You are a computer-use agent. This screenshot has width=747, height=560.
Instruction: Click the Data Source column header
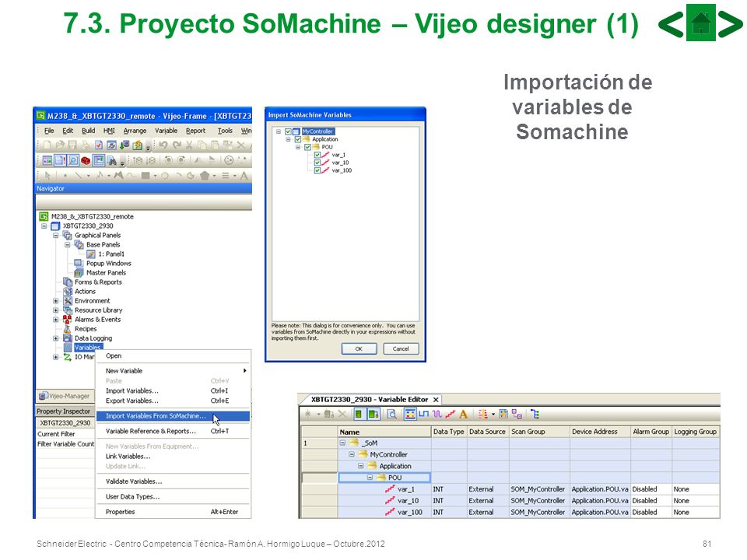click(487, 432)
